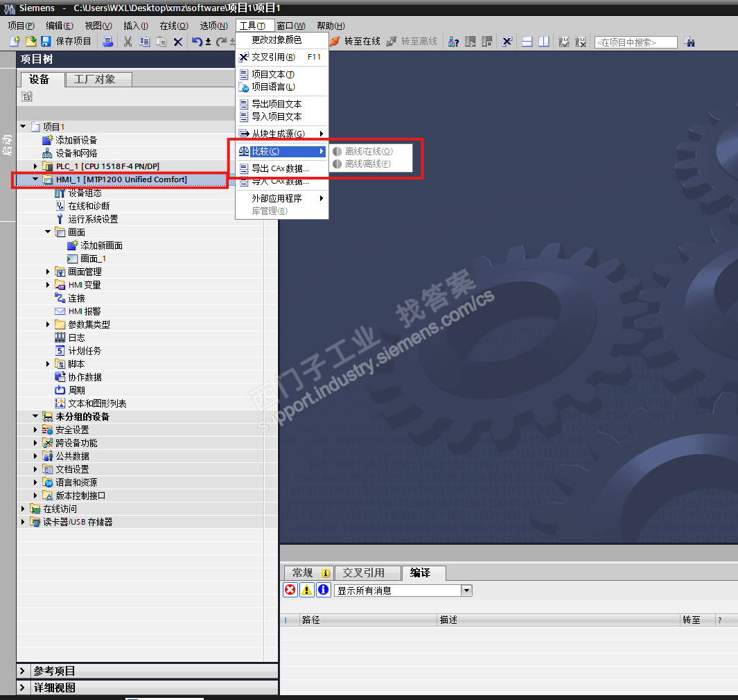Click the Delete X toolbar icon
This screenshot has width=738, height=700.
tap(178, 42)
